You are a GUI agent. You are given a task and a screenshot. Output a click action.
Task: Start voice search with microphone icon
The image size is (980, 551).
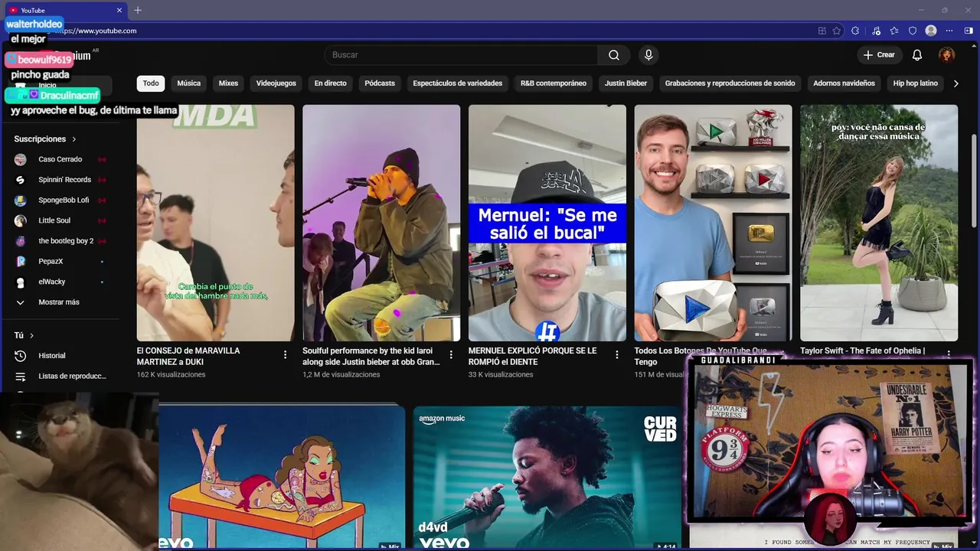(648, 55)
